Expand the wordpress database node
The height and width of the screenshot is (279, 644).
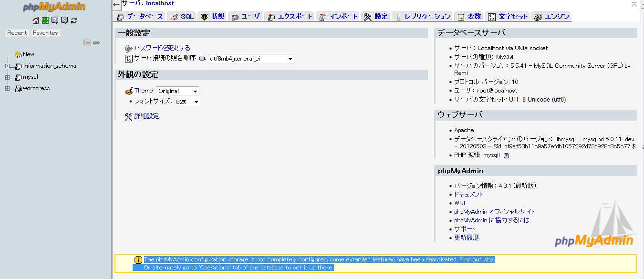7,89
